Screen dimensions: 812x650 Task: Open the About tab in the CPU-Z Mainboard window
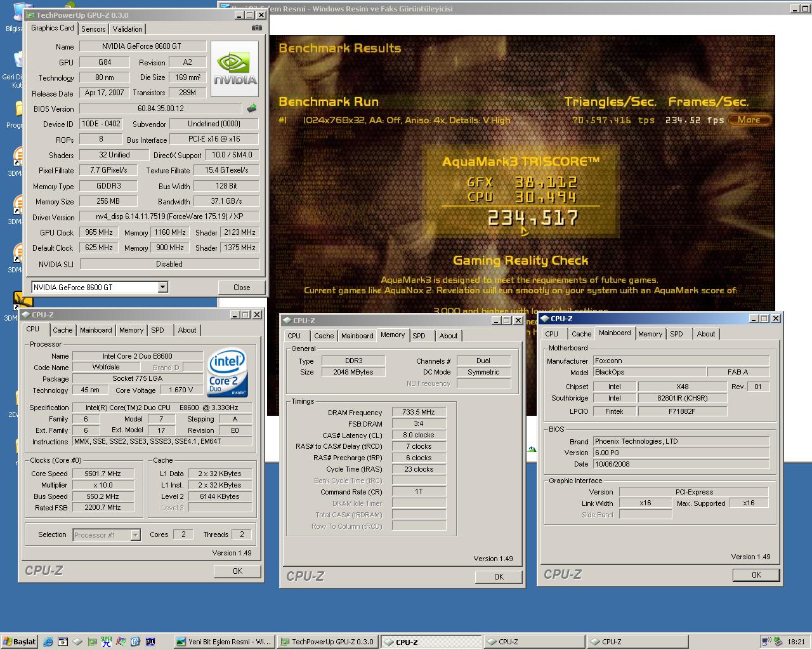click(x=706, y=334)
